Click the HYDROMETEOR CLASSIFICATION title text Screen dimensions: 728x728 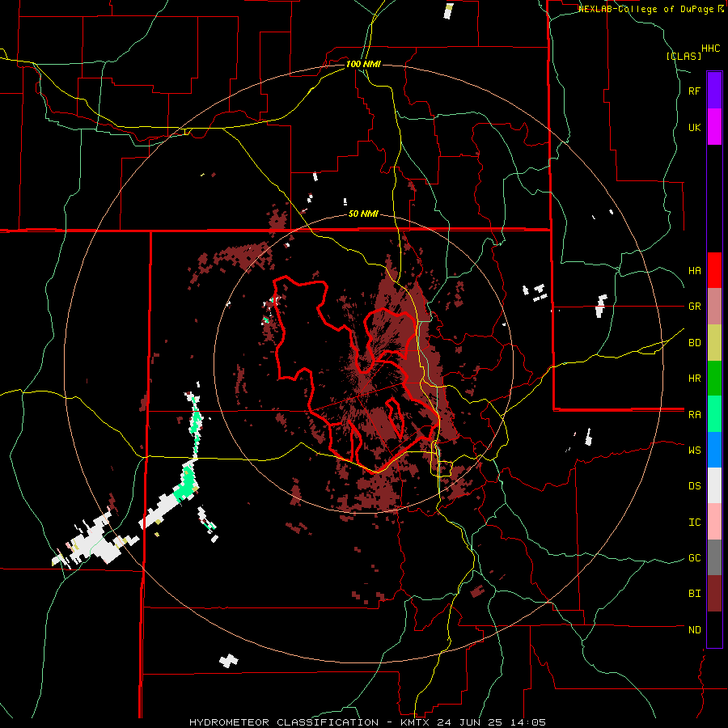pos(284,722)
